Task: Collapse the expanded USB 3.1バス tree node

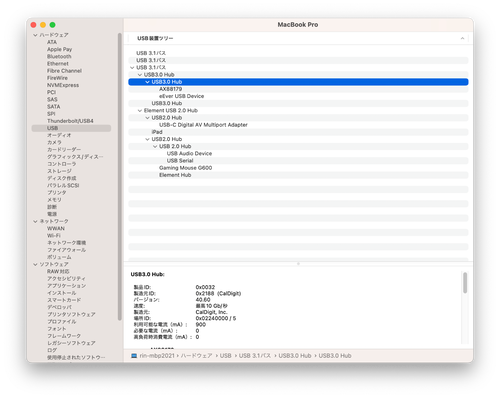Action: (132, 67)
